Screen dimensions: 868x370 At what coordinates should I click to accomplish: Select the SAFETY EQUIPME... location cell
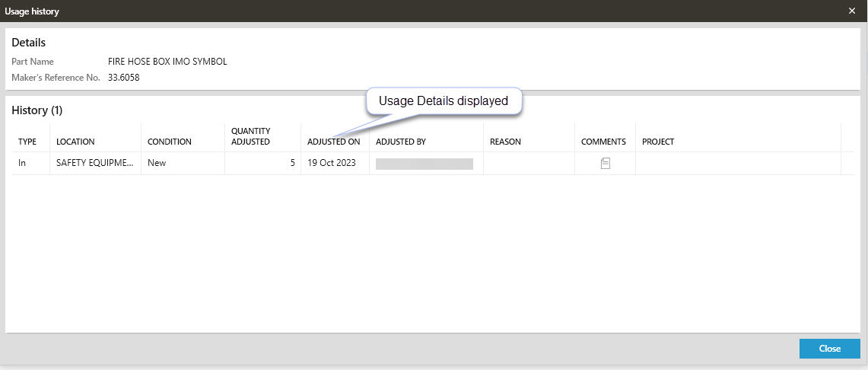click(x=94, y=163)
